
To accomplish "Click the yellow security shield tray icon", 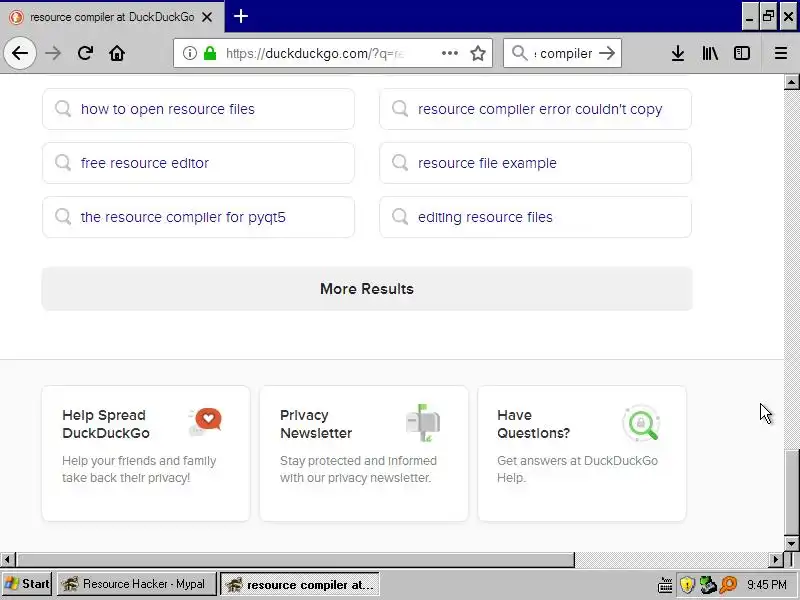I will point(687,585).
